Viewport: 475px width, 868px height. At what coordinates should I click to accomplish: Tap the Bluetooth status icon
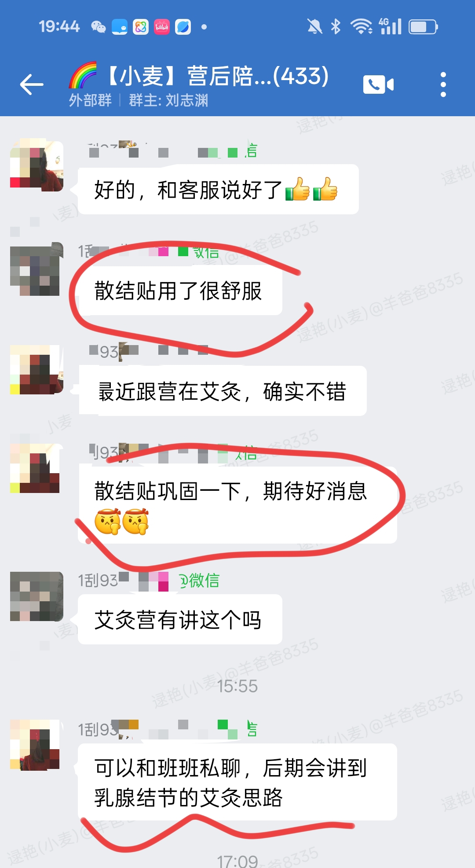[336, 27]
